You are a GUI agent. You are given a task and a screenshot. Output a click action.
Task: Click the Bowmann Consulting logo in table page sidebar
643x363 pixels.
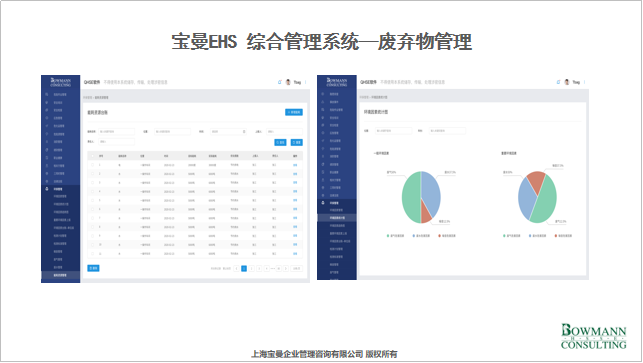click(61, 82)
